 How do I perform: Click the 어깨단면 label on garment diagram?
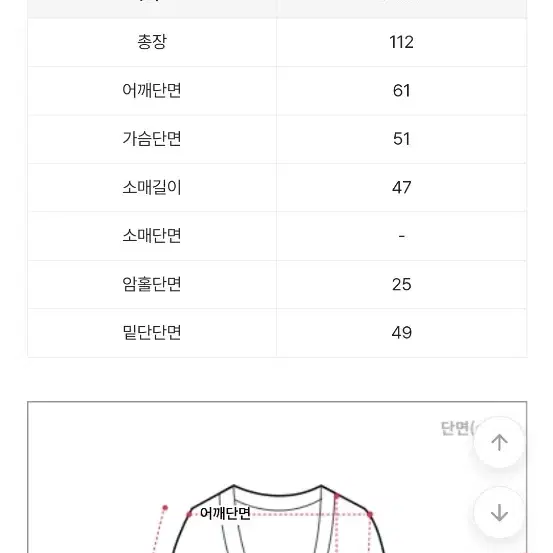[x=225, y=513]
